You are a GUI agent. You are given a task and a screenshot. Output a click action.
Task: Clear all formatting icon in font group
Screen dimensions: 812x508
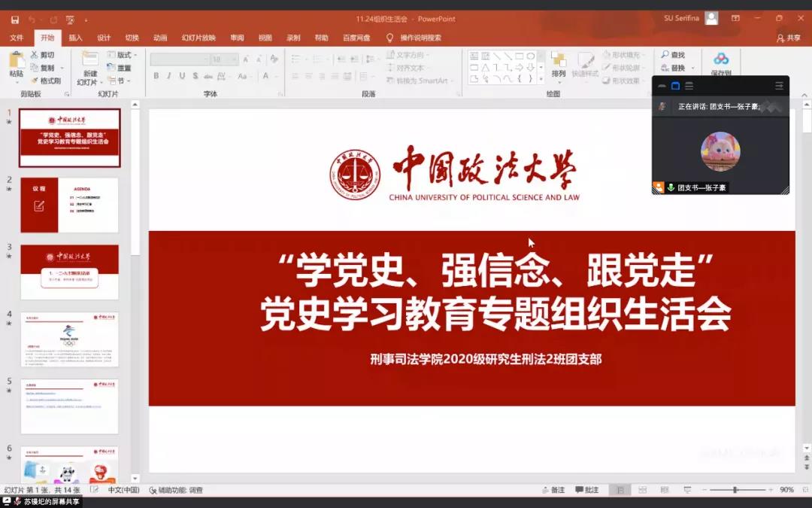274,59
